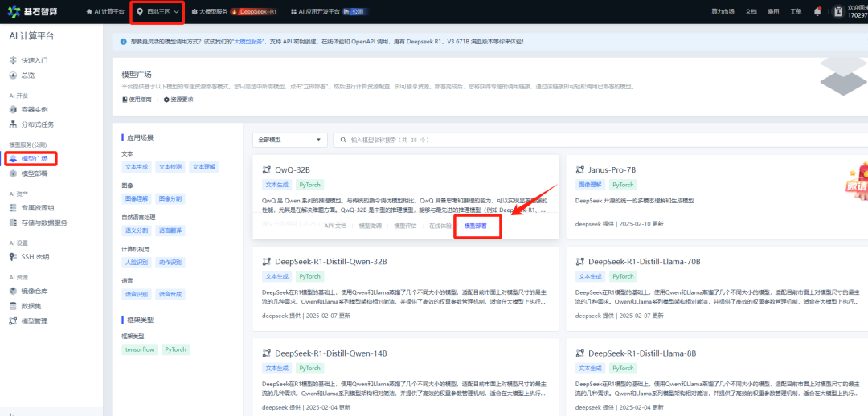
Task: Click the model icon beside DeepSeek-R1-Distill-Qwen-14B
Action: click(266, 353)
